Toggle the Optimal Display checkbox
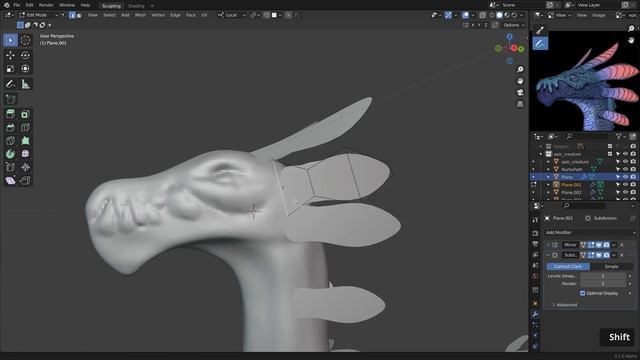Viewport: 640px width, 360px height. tap(582, 293)
